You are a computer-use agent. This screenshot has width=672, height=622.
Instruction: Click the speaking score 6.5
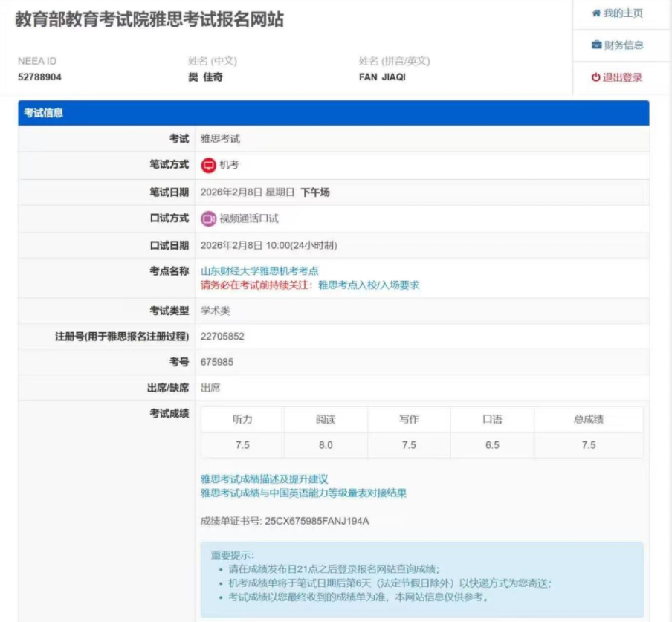pyautogui.click(x=492, y=445)
